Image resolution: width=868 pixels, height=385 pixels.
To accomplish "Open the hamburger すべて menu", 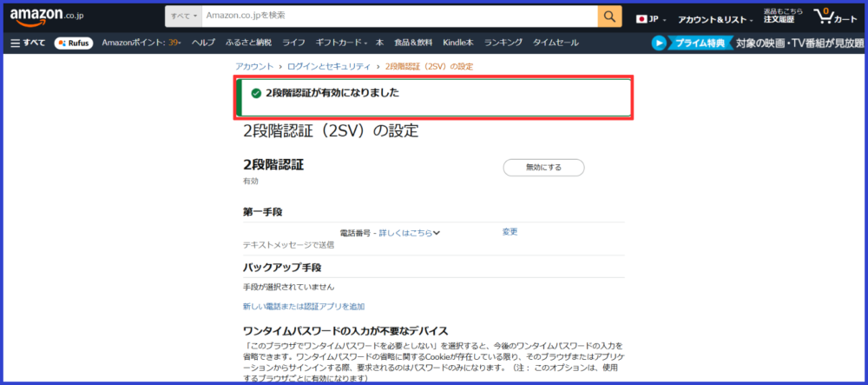I will pyautogui.click(x=28, y=43).
